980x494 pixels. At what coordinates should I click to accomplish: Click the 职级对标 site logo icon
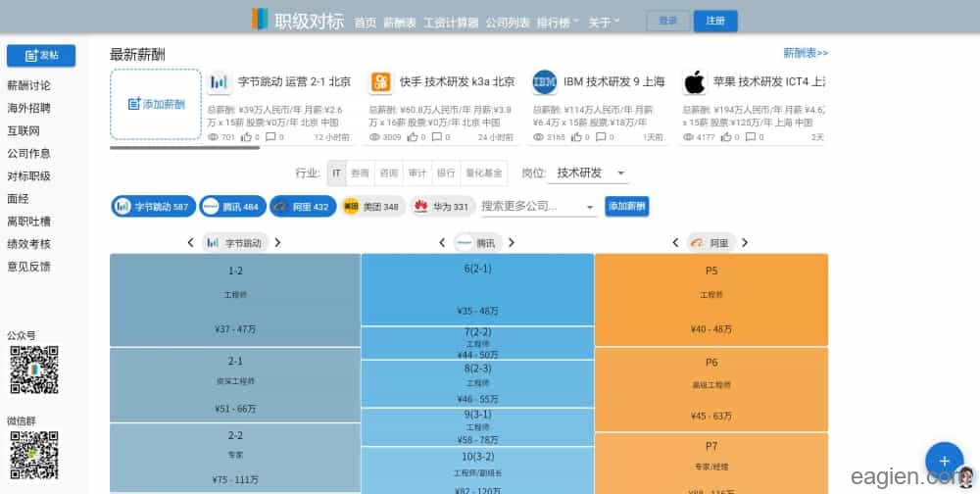point(260,20)
